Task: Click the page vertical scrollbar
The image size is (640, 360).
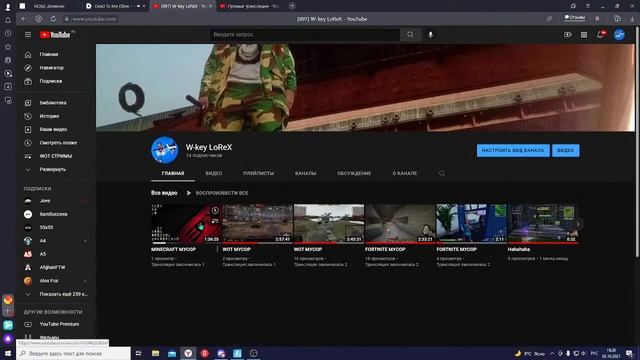Action: (637, 143)
